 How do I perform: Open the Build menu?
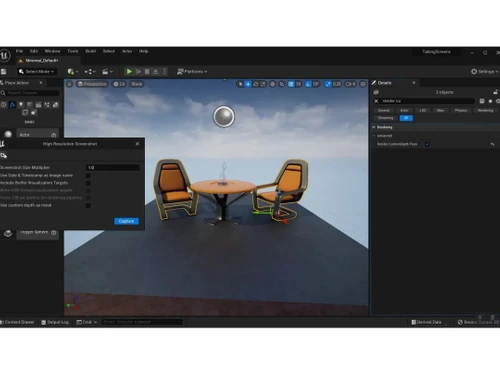[91, 51]
